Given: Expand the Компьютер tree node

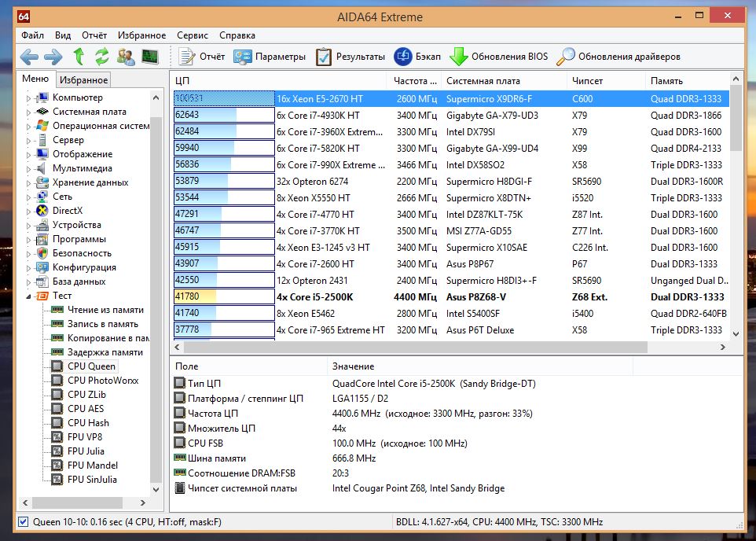Looking at the screenshot, I should [x=28, y=98].
